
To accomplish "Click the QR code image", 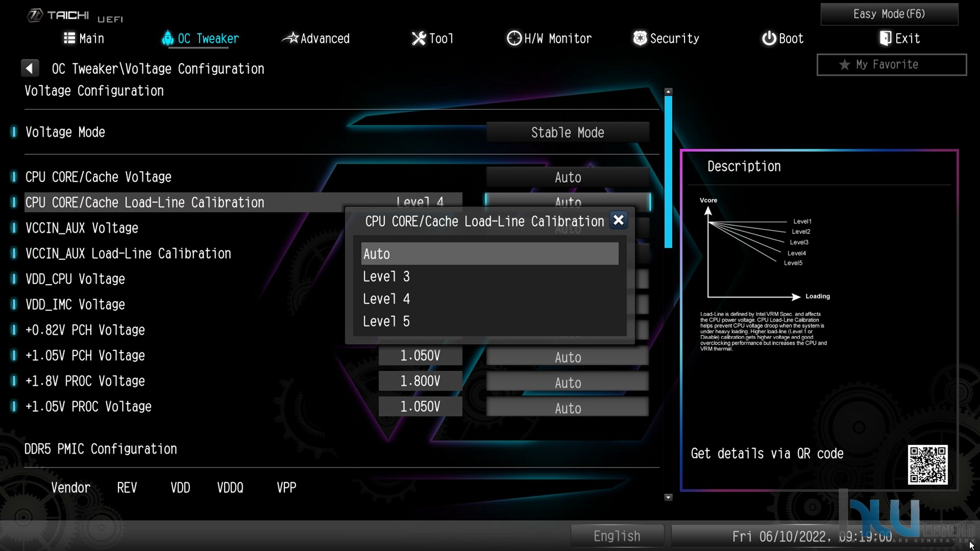I will [x=928, y=465].
